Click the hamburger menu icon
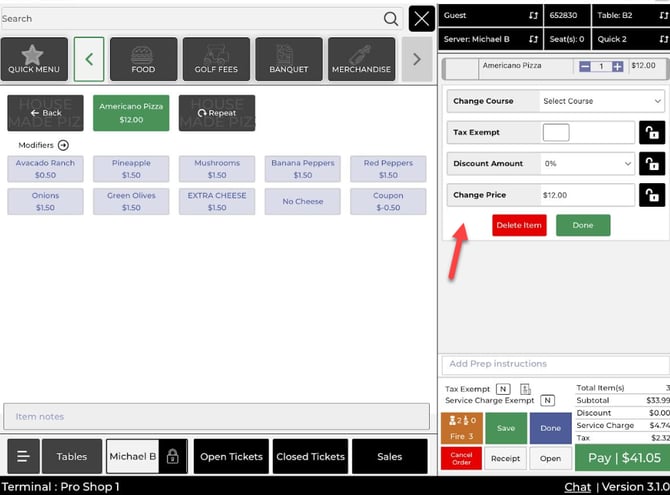 tap(22, 456)
